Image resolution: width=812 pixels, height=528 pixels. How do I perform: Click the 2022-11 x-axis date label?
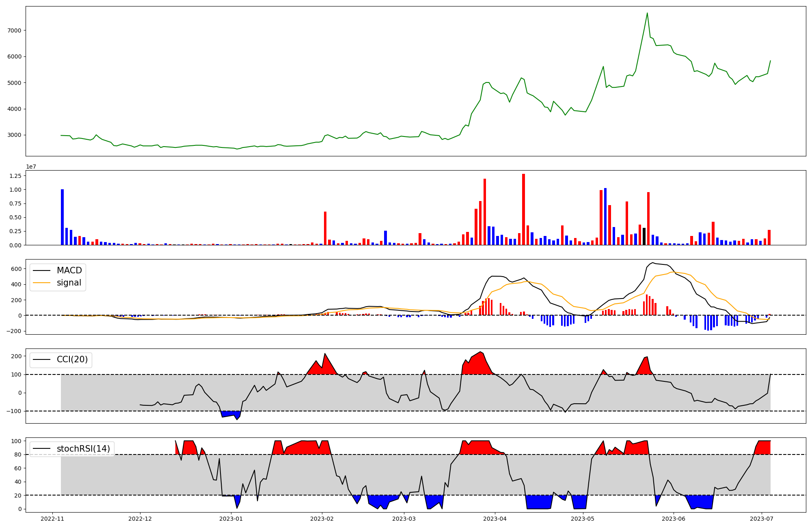[52, 519]
